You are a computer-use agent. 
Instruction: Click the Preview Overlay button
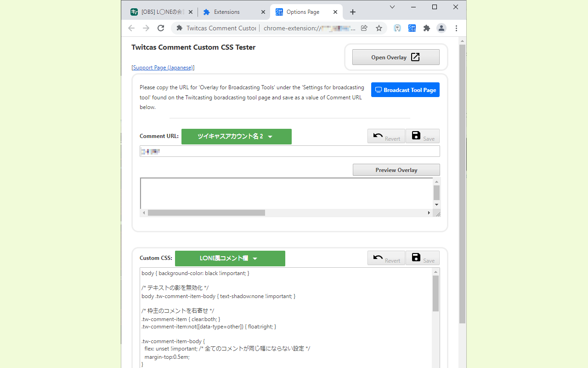396,170
